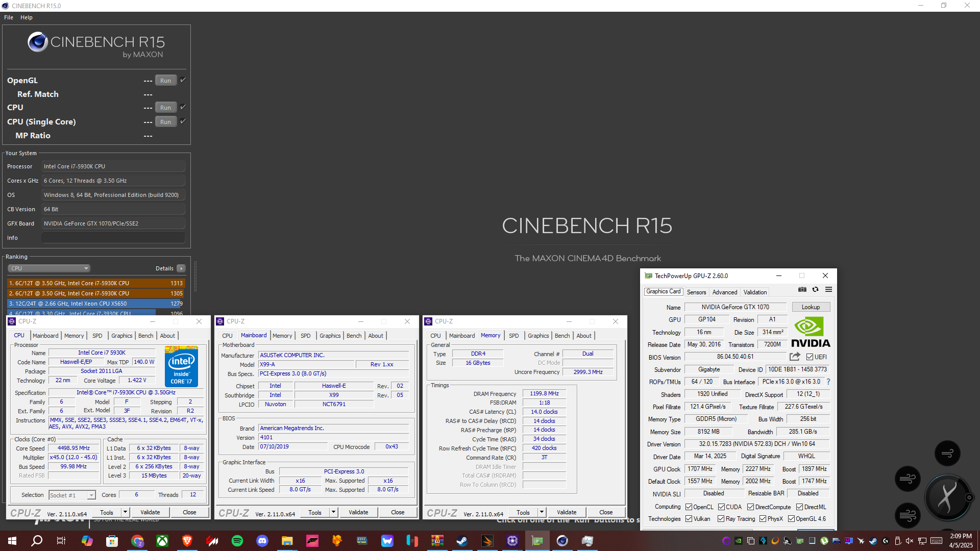Open Windows Start menu

(x=12, y=541)
